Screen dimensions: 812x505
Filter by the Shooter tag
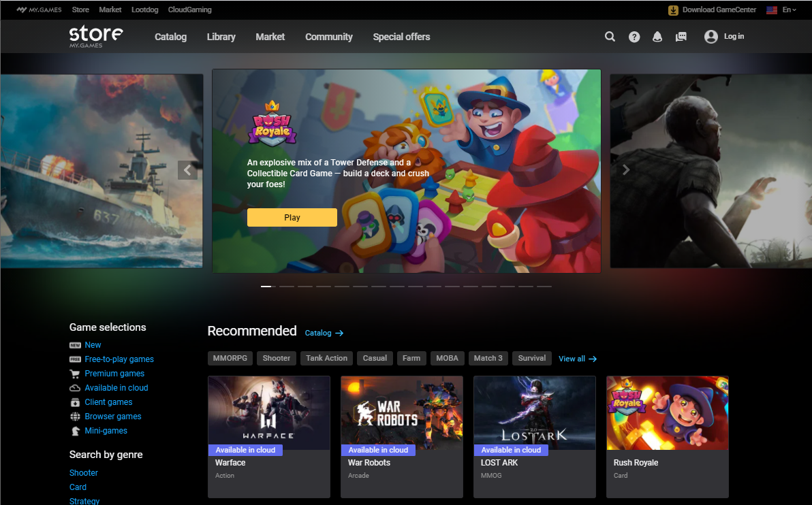click(277, 358)
